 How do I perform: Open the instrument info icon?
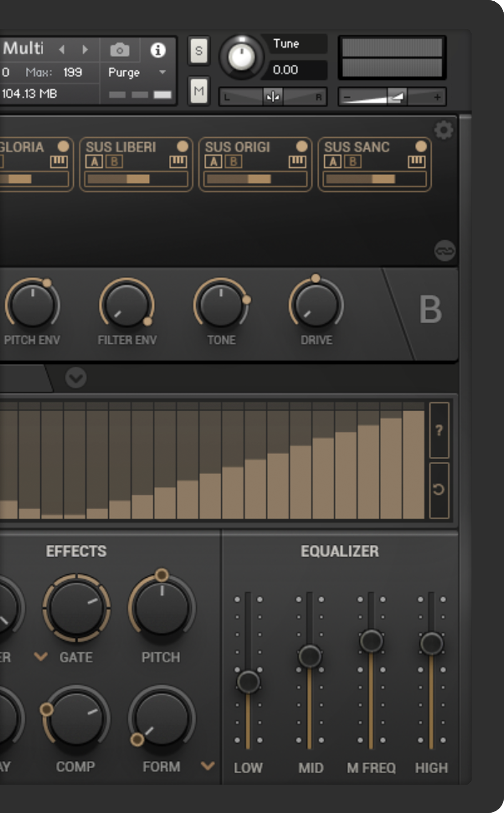pos(158,50)
